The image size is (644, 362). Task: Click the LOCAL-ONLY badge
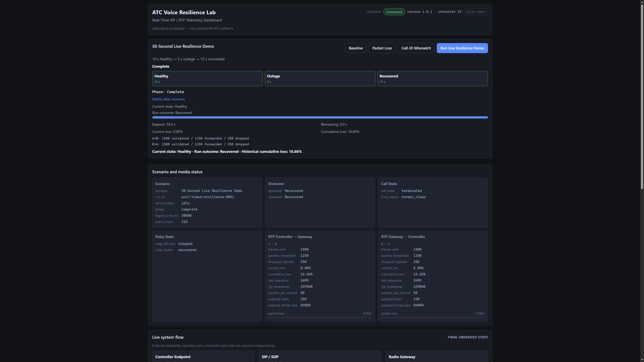[x=475, y=12]
